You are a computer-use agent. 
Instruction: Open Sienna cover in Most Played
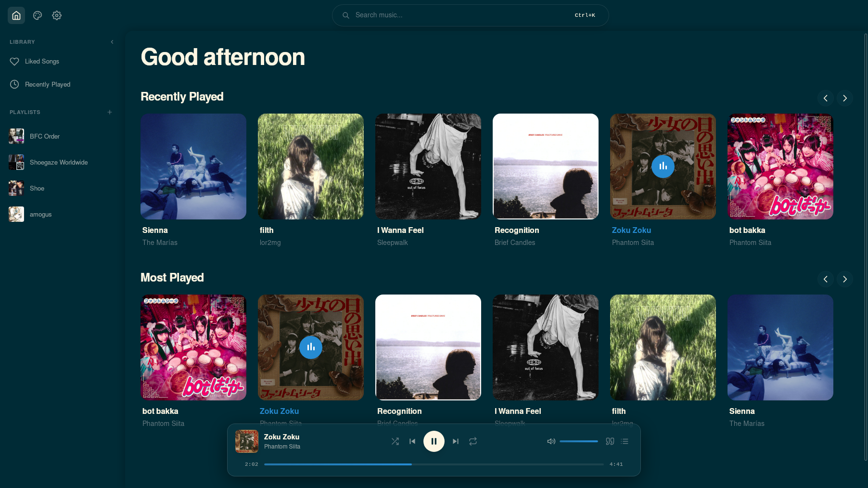(x=780, y=347)
